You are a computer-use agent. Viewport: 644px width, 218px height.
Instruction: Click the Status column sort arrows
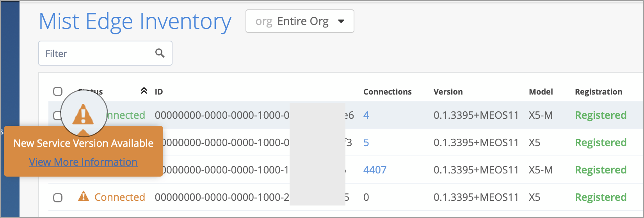pyautogui.click(x=144, y=91)
